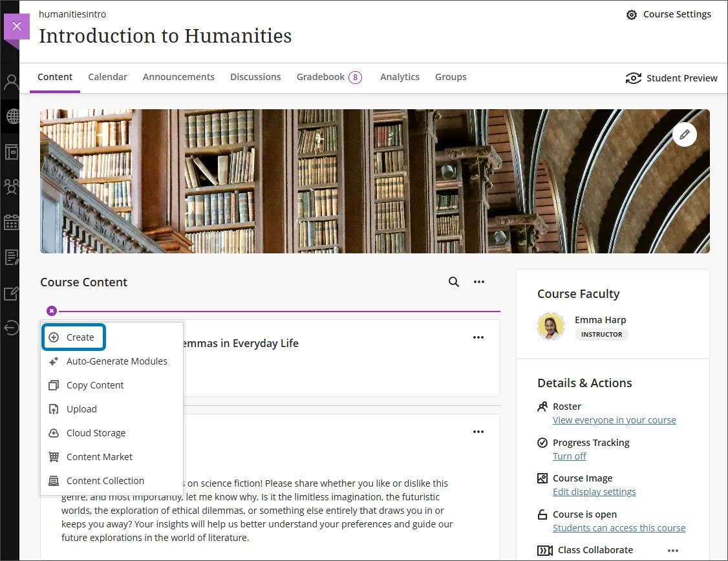Click the search magnifier in Course Content
Viewport: 728px width, 561px height.
click(x=453, y=282)
